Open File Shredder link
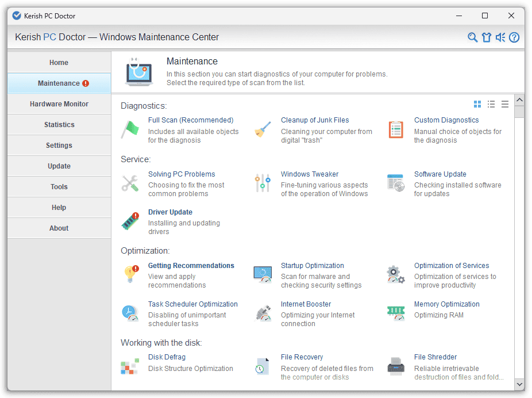This screenshot has width=532, height=398. click(435, 357)
